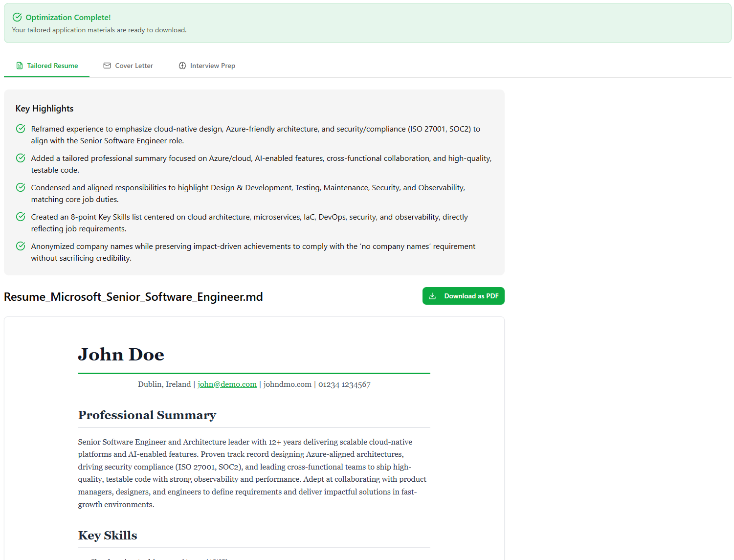Click the Optimization Complete checkmark icon
This screenshot has height=560, width=734.
tap(17, 17)
